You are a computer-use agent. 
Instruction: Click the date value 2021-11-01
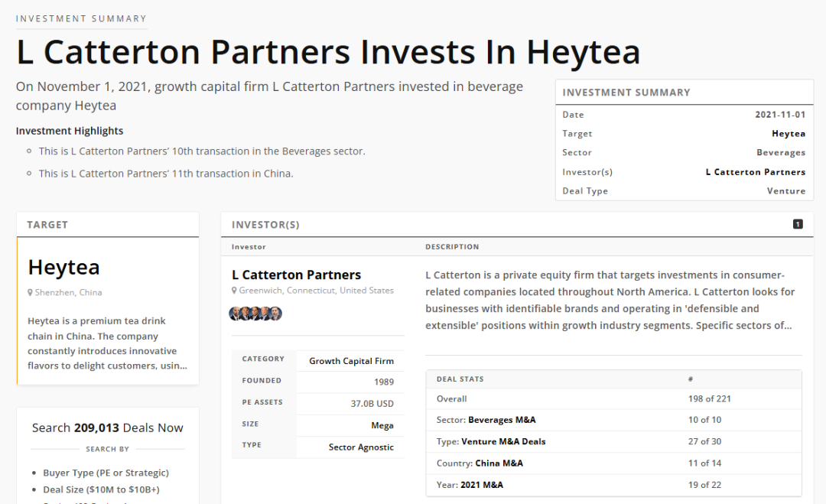tap(780, 115)
